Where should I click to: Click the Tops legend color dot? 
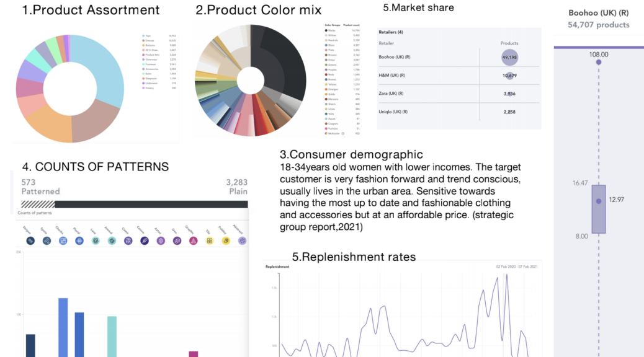[x=143, y=36]
